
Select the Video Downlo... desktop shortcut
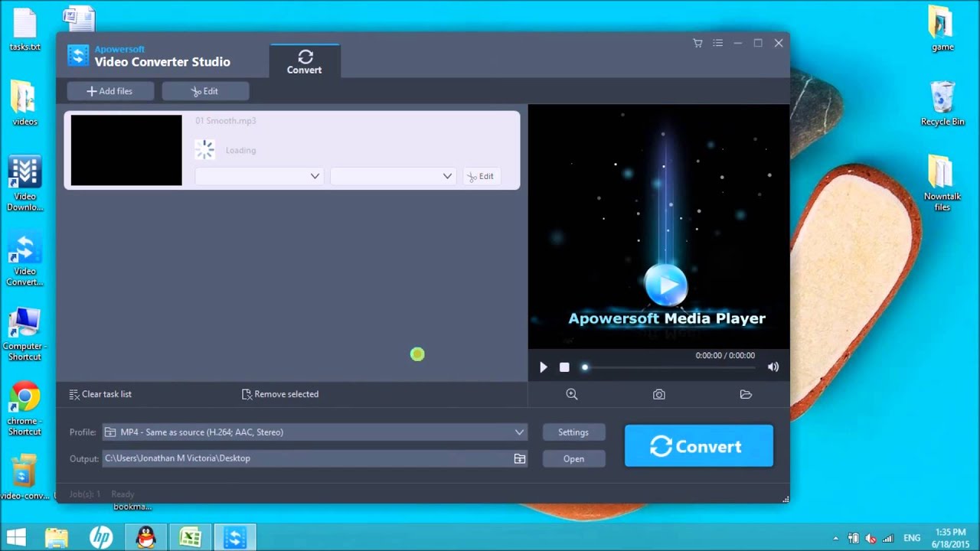point(24,184)
